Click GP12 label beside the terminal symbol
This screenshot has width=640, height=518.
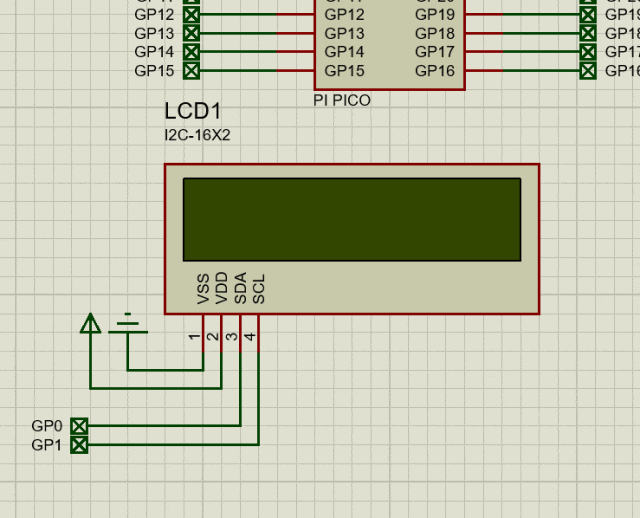pos(154,15)
